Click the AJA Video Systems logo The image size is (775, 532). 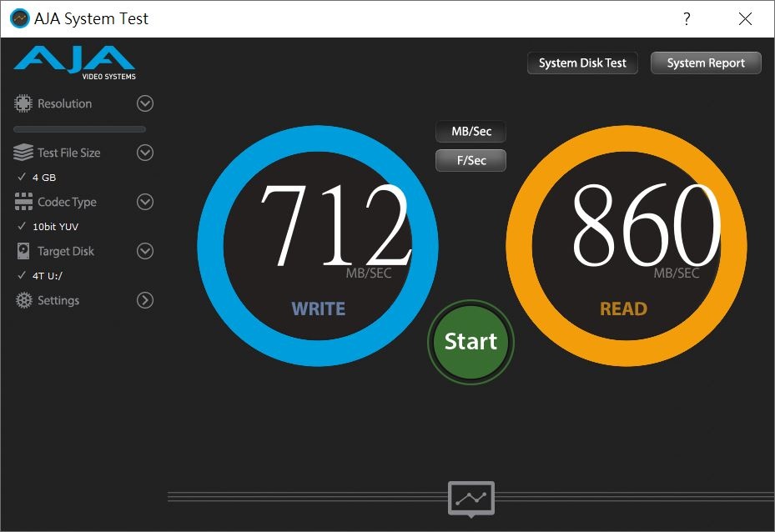click(x=74, y=63)
